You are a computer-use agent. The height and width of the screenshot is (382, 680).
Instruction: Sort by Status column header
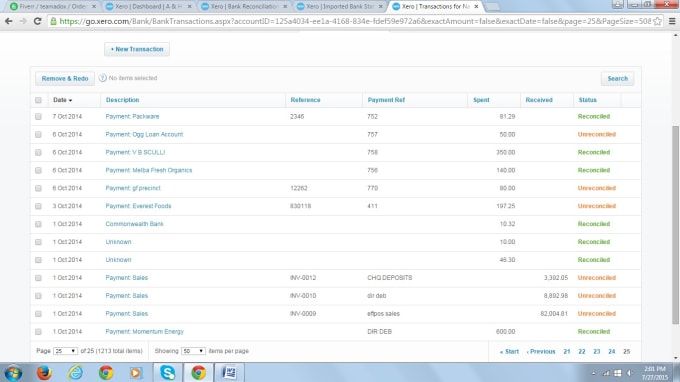pos(588,100)
